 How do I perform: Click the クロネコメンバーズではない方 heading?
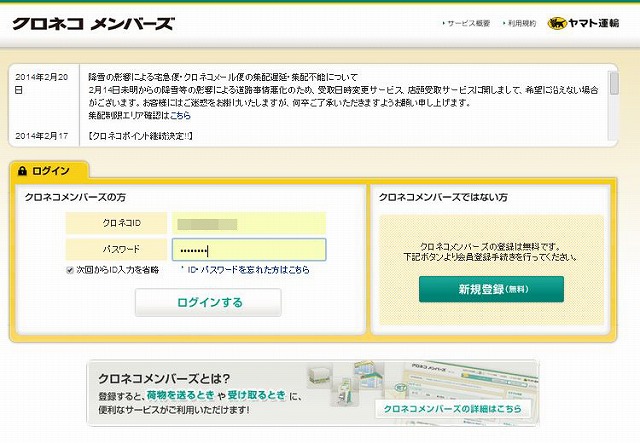[443, 197]
